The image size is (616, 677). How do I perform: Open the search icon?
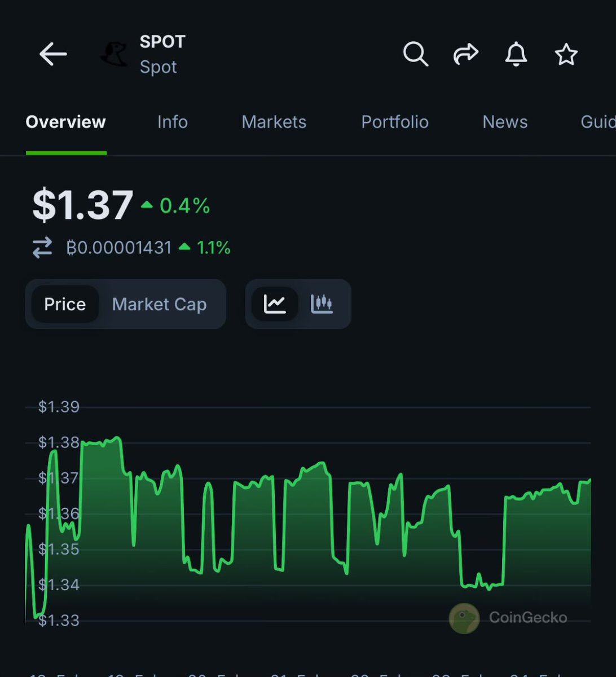tap(416, 54)
